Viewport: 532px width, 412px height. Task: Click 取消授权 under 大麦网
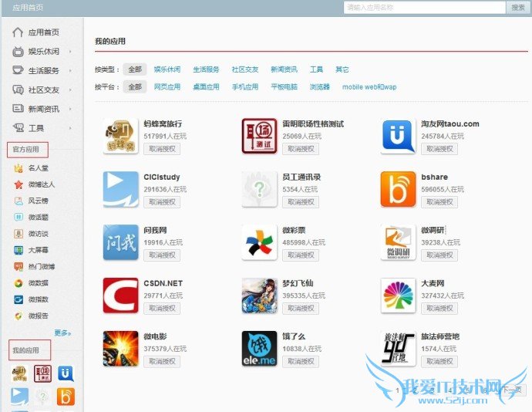[439, 309]
